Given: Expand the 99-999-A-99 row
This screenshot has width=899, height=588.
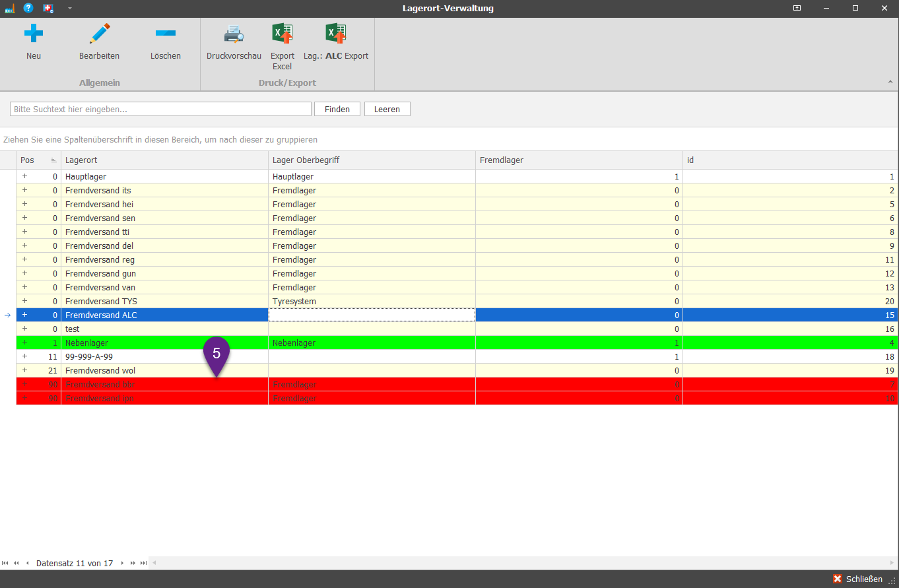Looking at the screenshot, I should [25, 356].
